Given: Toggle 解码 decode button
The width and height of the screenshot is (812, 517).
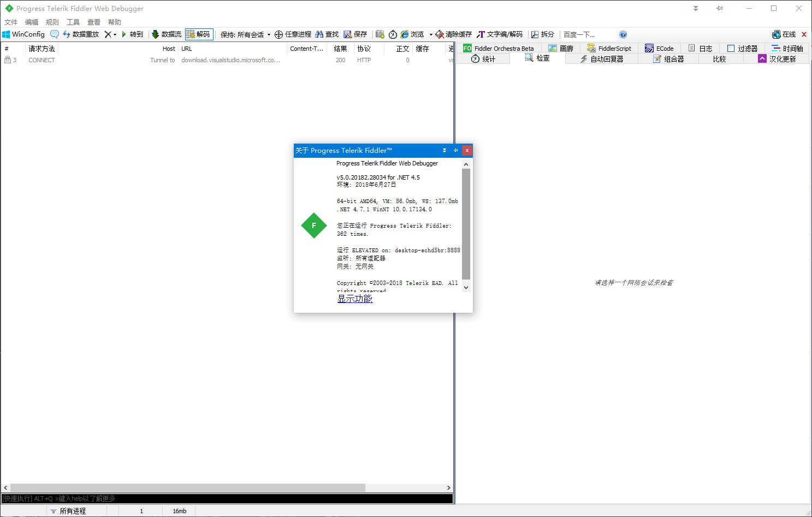Looking at the screenshot, I should (199, 34).
